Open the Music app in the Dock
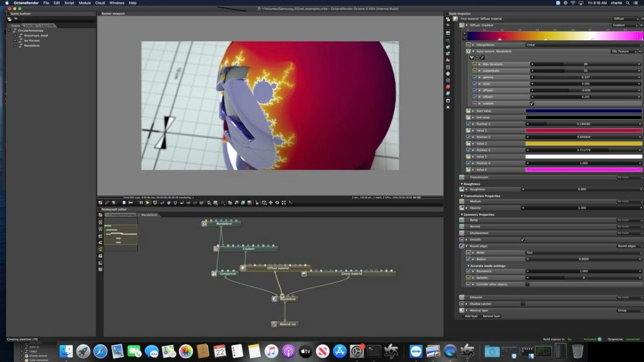This screenshot has width=644, height=362. pyautogui.click(x=271, y=351)
